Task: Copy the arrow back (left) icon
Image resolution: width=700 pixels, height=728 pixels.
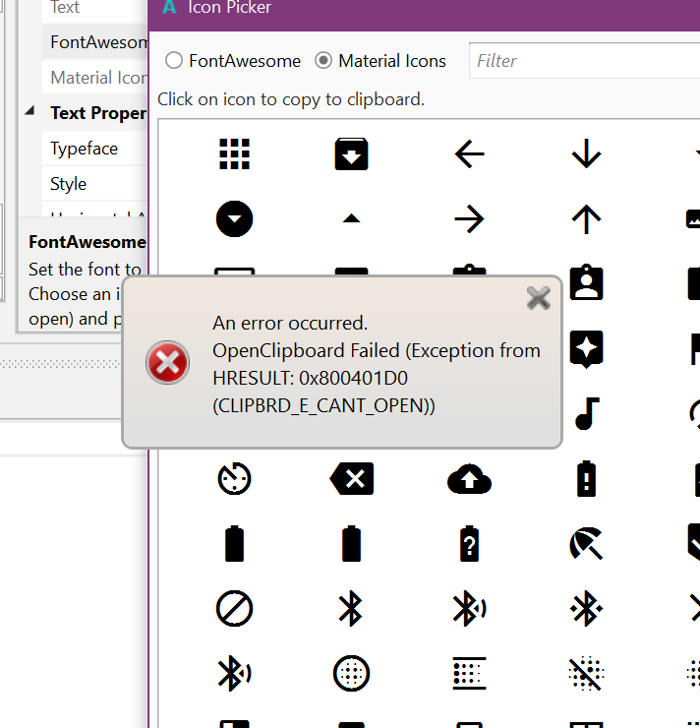Action: (x=469, y=153)
